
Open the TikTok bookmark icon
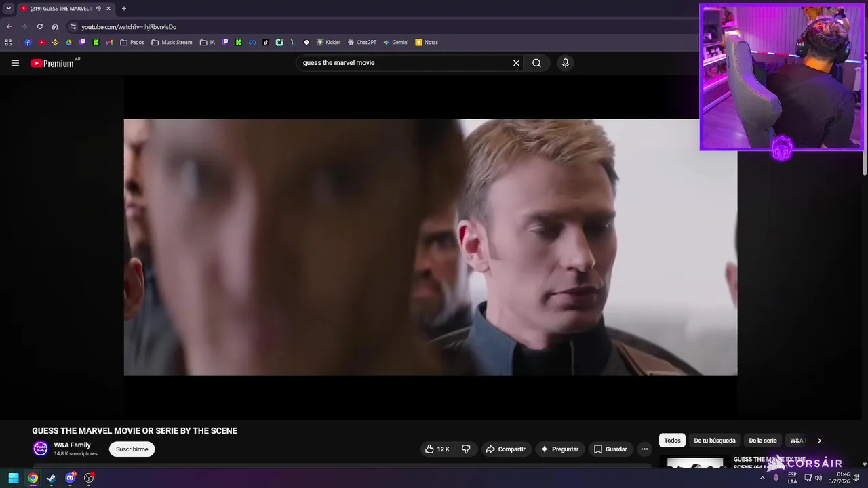[x=266, y=42]
